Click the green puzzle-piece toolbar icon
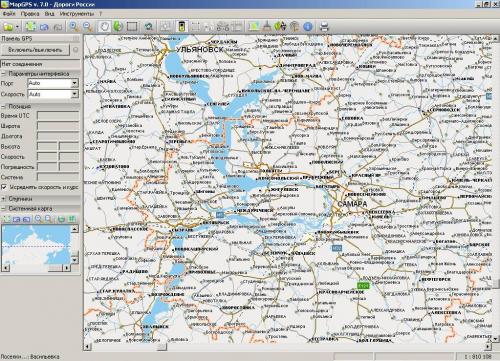Image resolution: width=500 pixels, height=361 pixels. tap(31, 26)
